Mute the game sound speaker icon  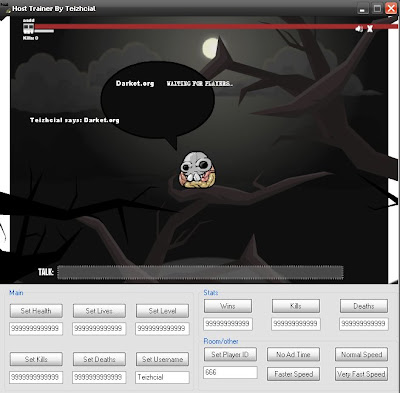[359, 29]
